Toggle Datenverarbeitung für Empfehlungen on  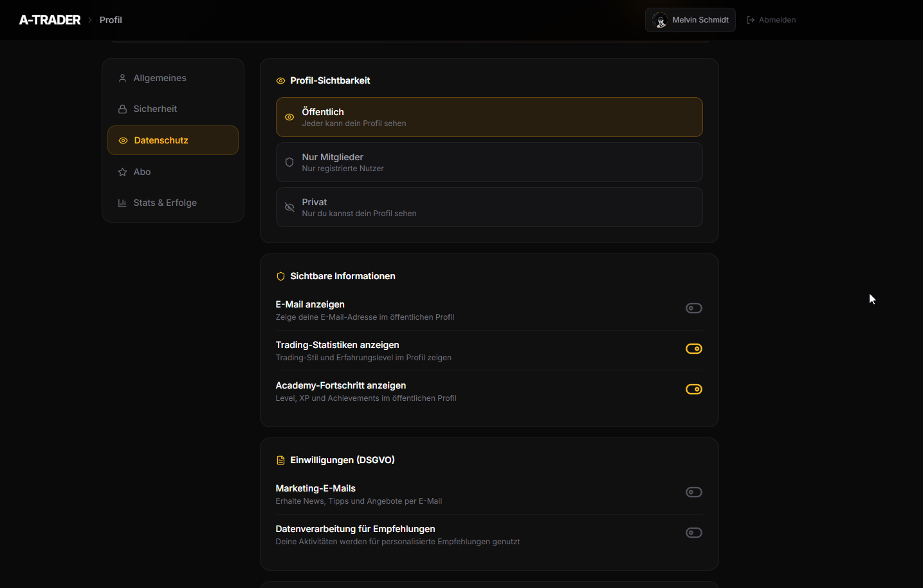(x=693, y=533)
